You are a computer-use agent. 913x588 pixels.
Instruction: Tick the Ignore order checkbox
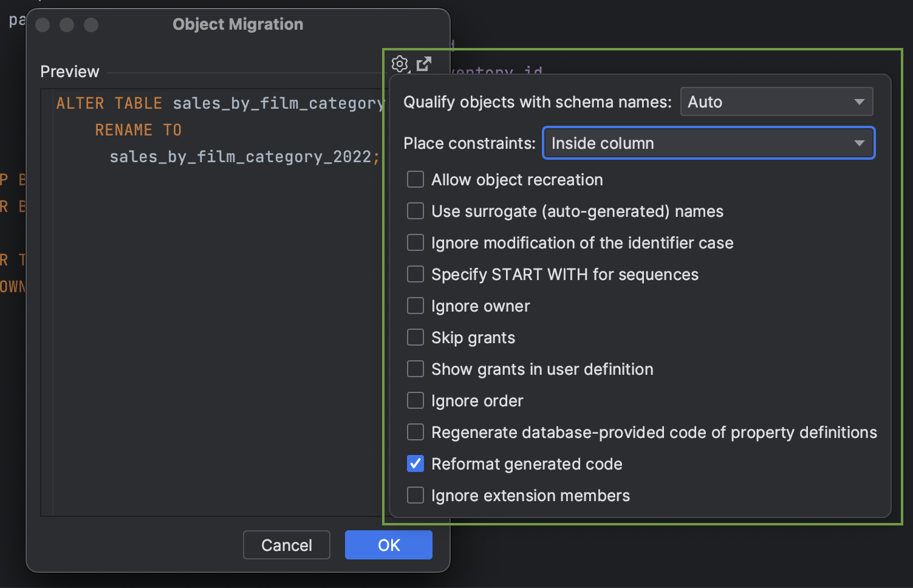coord(415,400)
